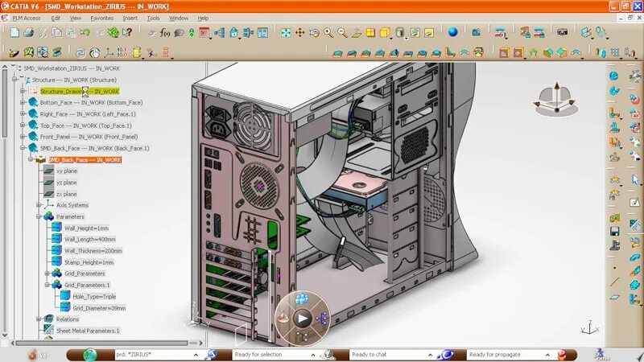This screenshot has width=644, height=362.
Task: Collapse the Structure IN_WORK node
Action: tap(14, 80)
